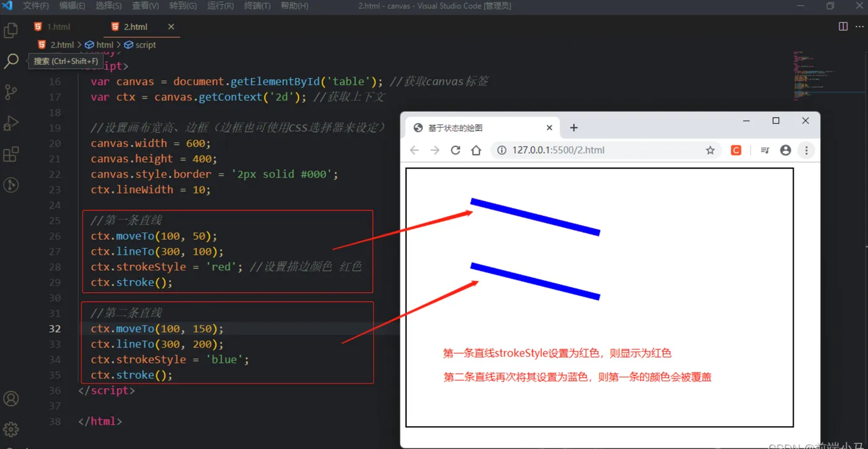
Task: Open the browser media control icon
Action: point(765,150)
